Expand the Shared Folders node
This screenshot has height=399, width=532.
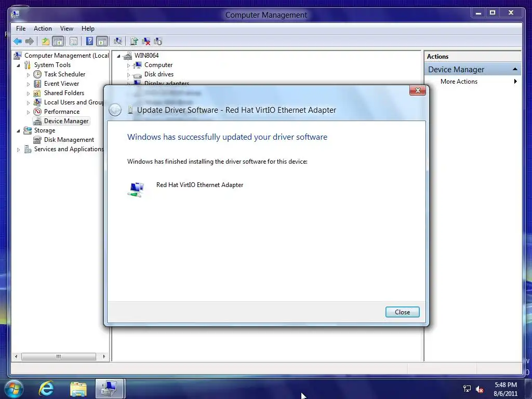[28, 94]
